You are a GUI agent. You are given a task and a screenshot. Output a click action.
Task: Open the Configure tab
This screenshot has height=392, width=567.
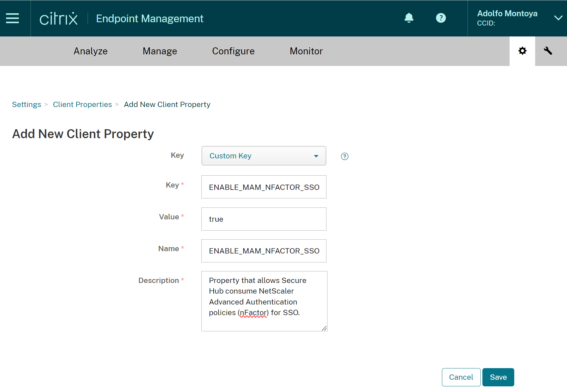(233, 51)
